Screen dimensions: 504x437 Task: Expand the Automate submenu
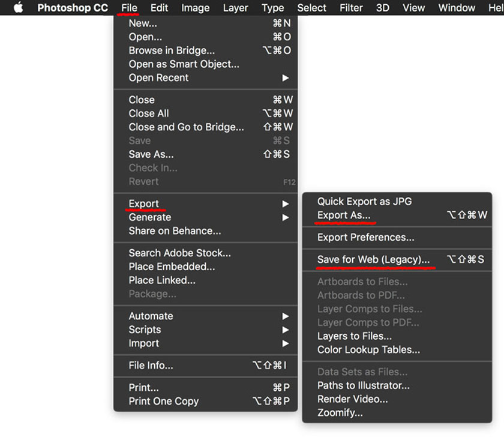point(206,316)
